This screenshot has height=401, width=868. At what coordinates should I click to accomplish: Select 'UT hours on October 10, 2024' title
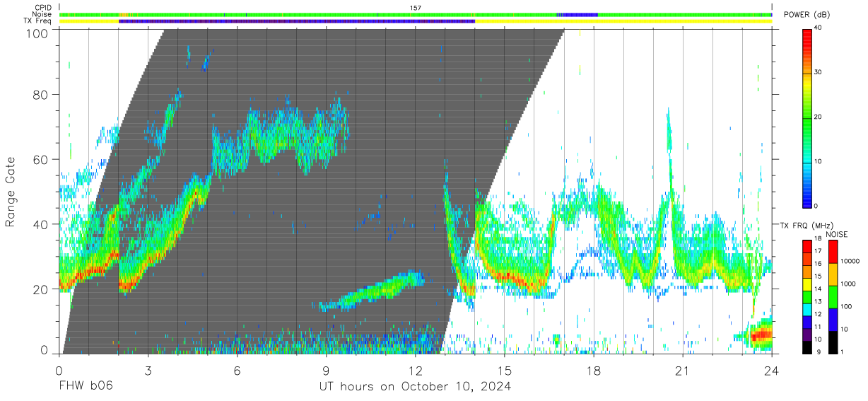[x=415, y=387]
